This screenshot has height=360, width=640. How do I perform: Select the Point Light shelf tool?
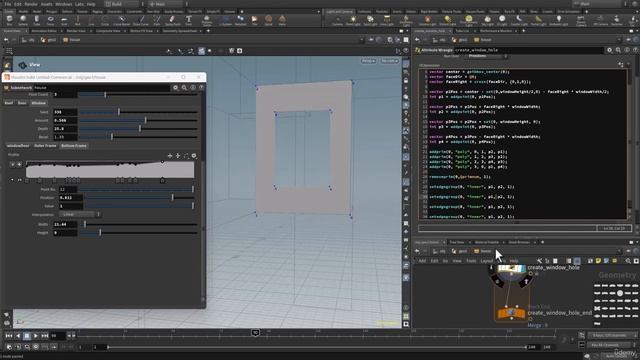pos(353,20)
